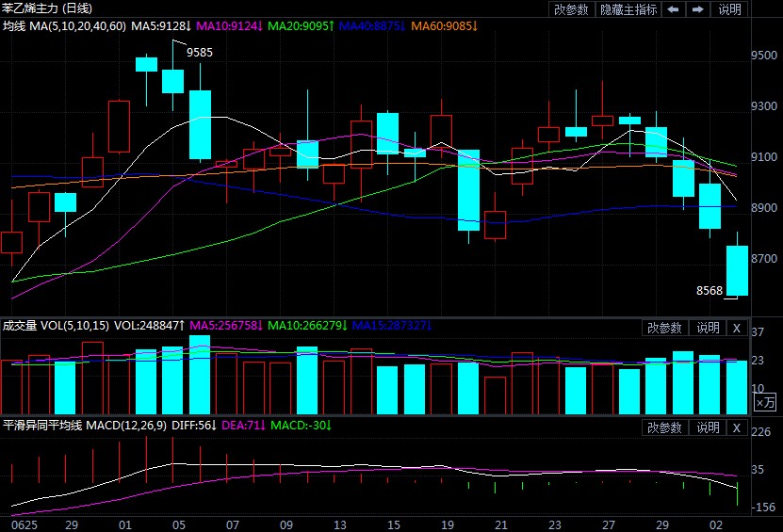Image resolution: width=783 pixels, height=532 pixels.
Task: Click the left arrow navigation button
Action: pos(674,9)
